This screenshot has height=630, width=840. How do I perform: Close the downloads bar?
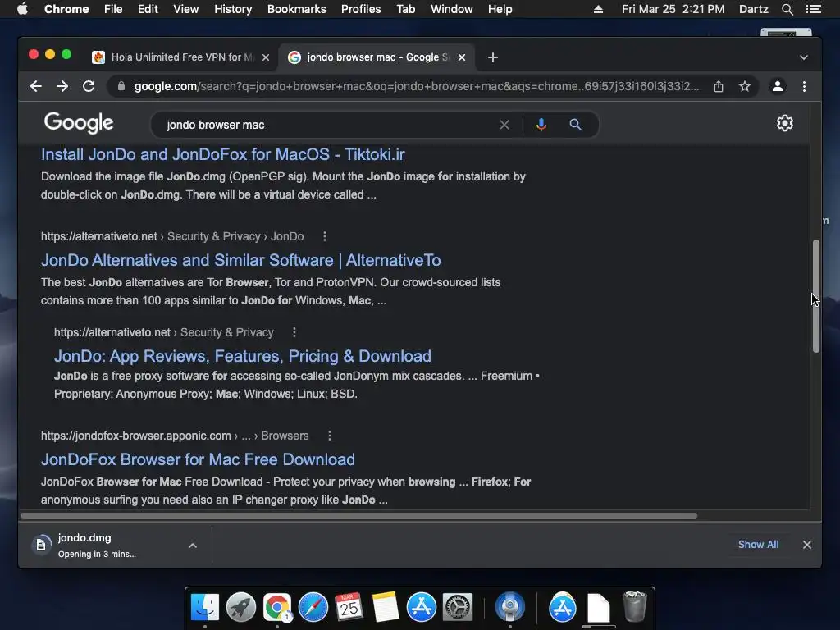click(x=807, y=545)
